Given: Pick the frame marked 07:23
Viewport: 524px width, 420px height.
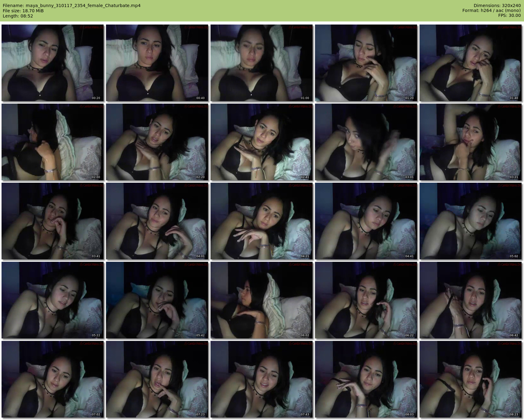Looking at the screenshot, I should (157, 379).
